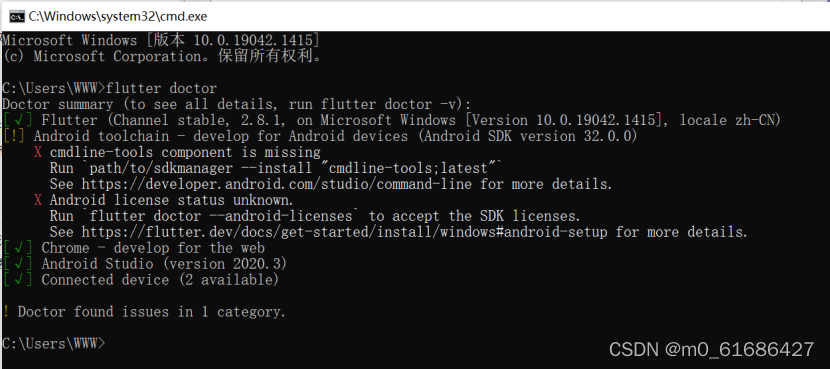Click the Doctor summary line
This screenshot has width=830, height=369.
[x=237, y=104]
